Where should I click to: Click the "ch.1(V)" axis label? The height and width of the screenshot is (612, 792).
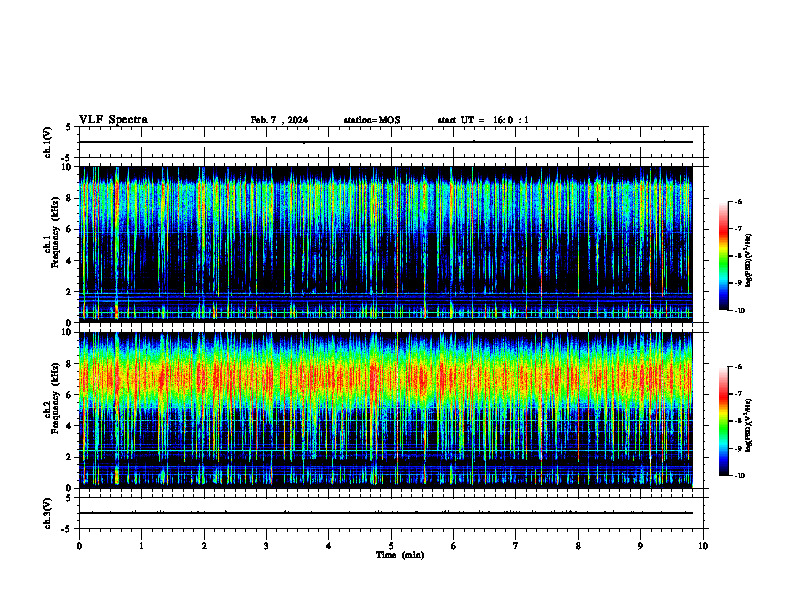[x=48, y=142]
